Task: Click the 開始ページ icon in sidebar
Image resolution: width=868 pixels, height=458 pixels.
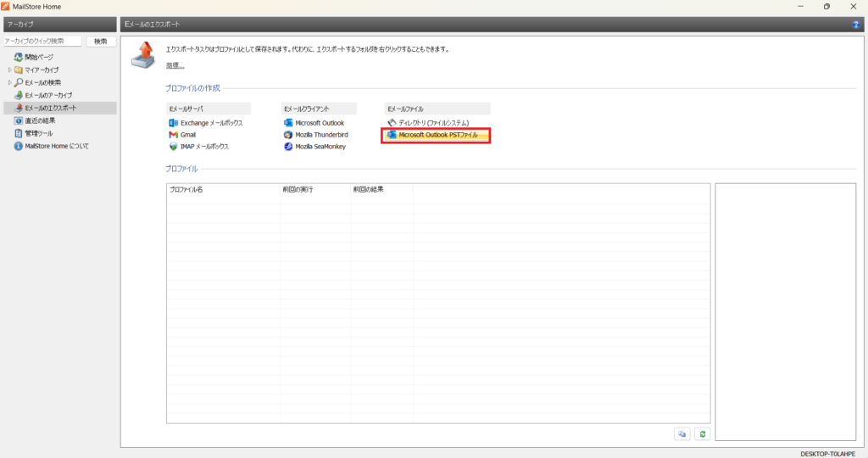Action: coord(19,57)
